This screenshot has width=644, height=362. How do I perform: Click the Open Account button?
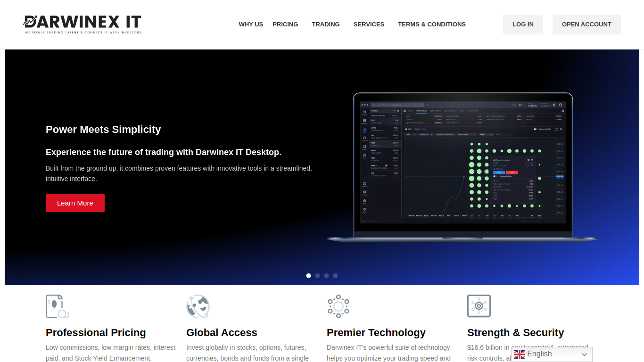pos(586,25)
